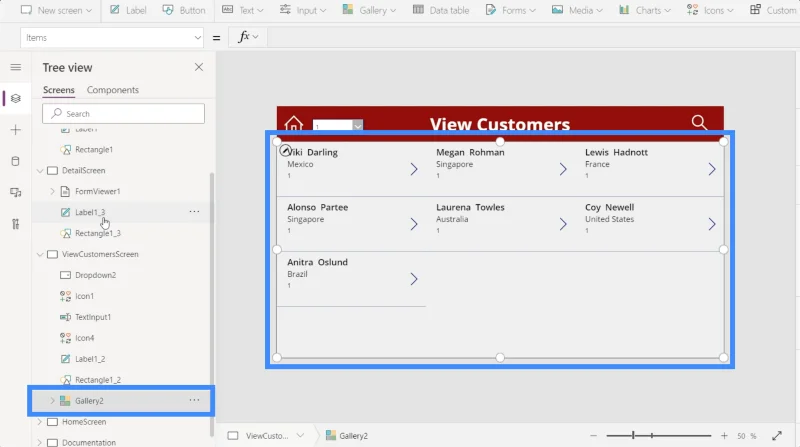Screen dimensions: 800x447
Task: Click the tree view Search box
Action: point(123,113)
